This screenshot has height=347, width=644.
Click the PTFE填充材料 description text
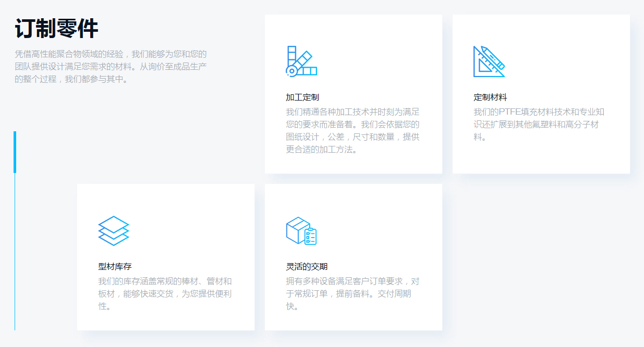click(539, 125)
